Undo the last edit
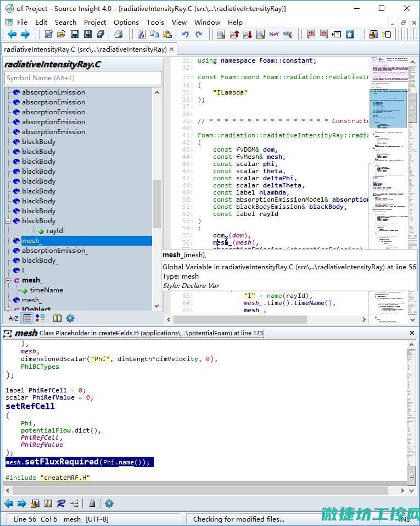 [186, 34]
